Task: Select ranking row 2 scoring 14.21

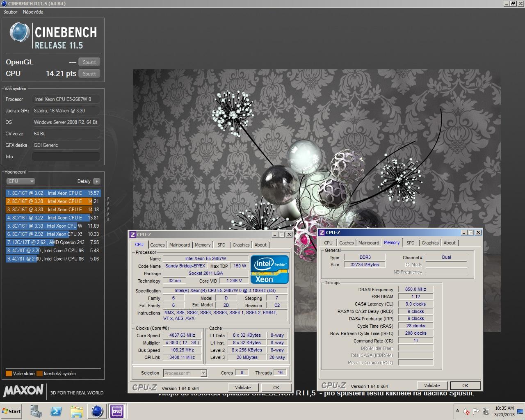Action: [x=53, y=201]
